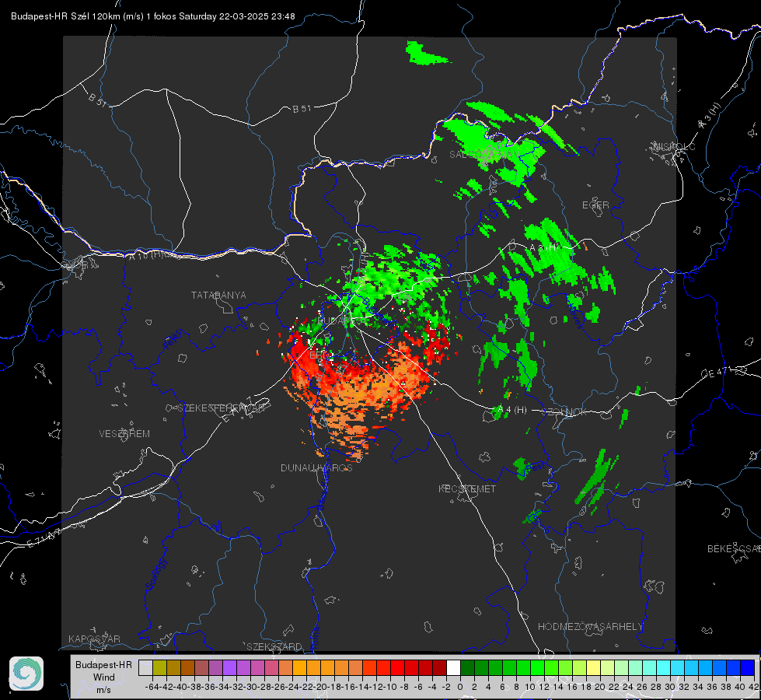Click the HÓDMEZŐVÁSÁRHELY city label

point(590,627)
